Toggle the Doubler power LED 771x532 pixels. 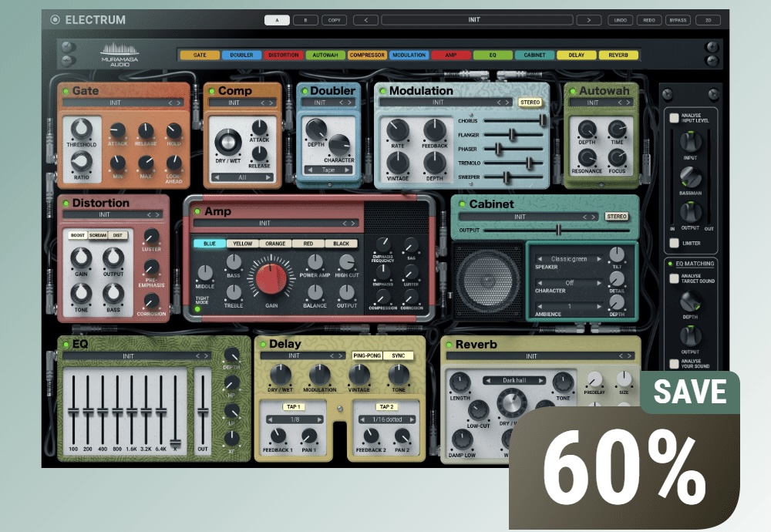[x=305, y=92]
